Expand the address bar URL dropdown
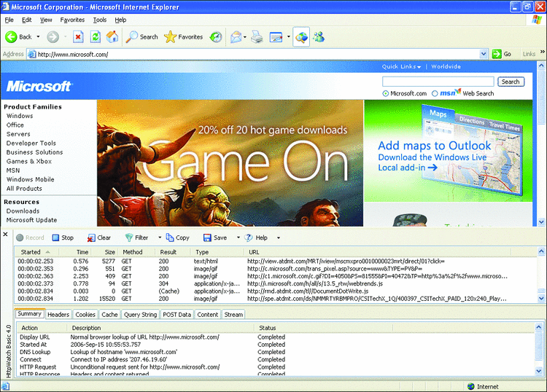Image resolution: width=547 pixels, height=392 pixels. (484, 54)
